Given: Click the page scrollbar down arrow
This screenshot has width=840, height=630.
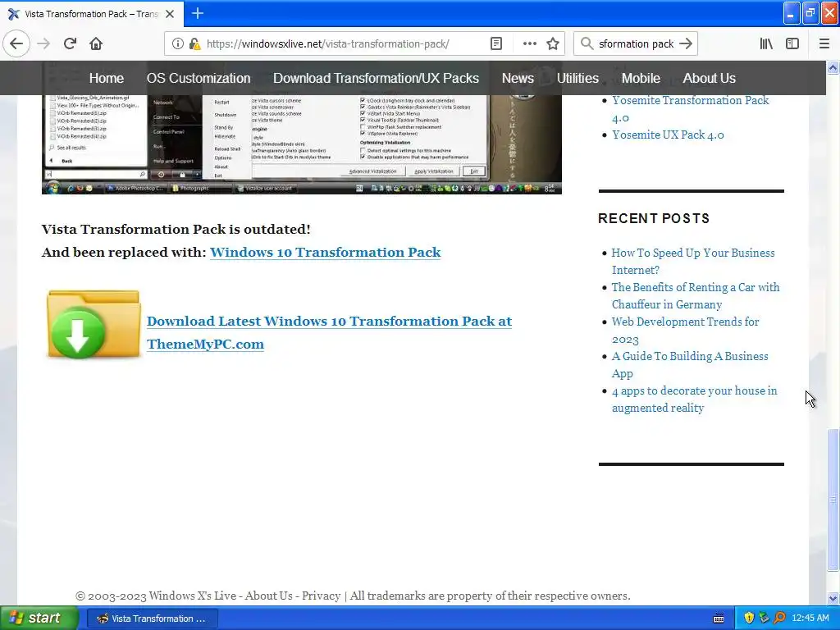Looking at the screenshot, I should (x=833, y=598).
